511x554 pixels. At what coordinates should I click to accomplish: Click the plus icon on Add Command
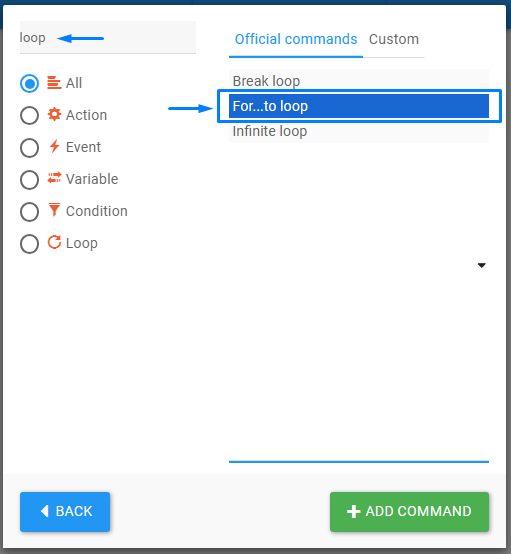[x=353, y=512]
